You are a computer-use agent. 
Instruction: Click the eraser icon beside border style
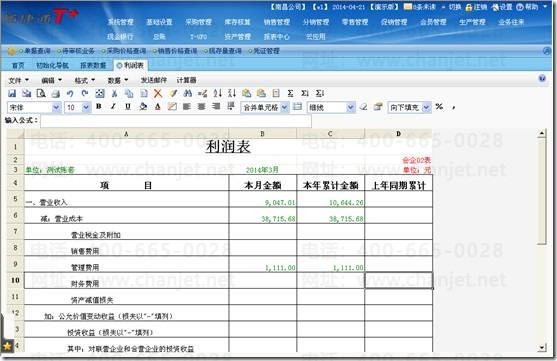[363, 107]
